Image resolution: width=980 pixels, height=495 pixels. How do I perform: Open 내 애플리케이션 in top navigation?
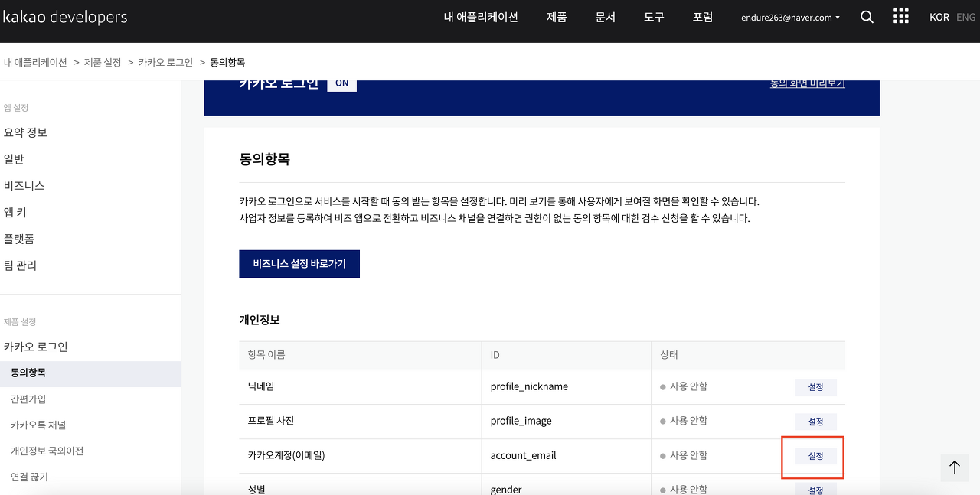click(481, 17)
